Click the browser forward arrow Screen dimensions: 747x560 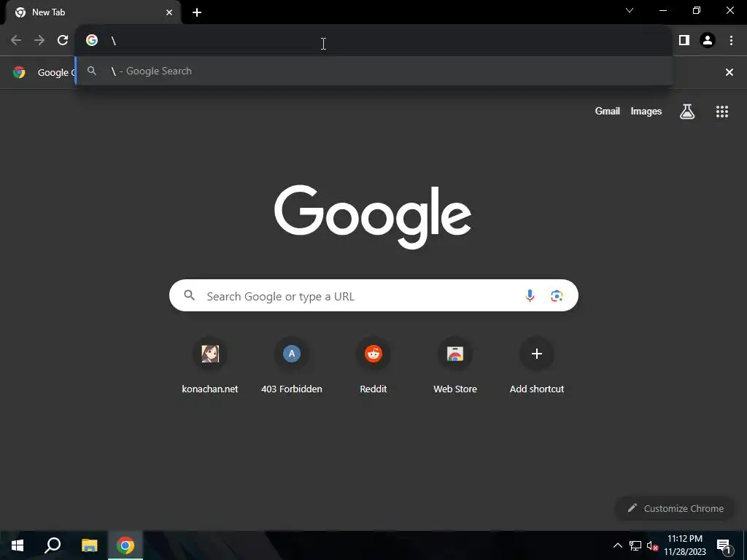[x=39, y=41]
